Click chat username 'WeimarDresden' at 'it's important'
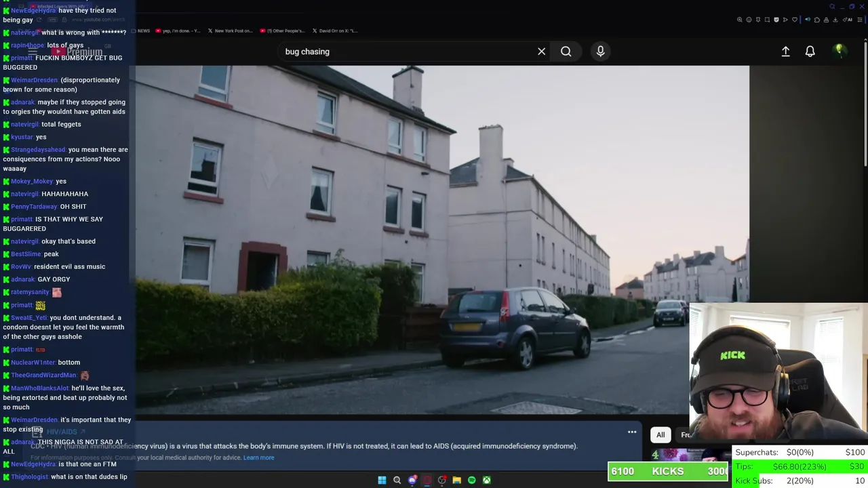 click(x=34, y=420)
